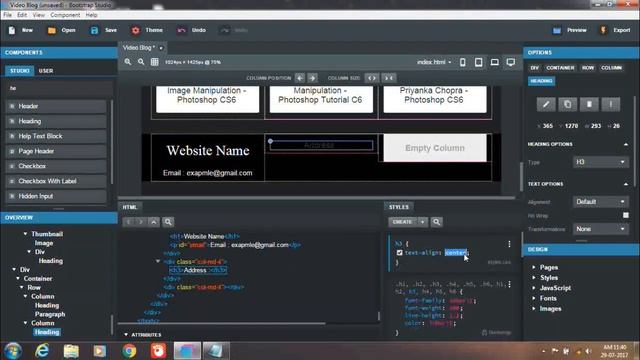This screenshot has width=640, height=360.
Task: Select the Checkbox With Label component
Action: (x=56, y=181)
